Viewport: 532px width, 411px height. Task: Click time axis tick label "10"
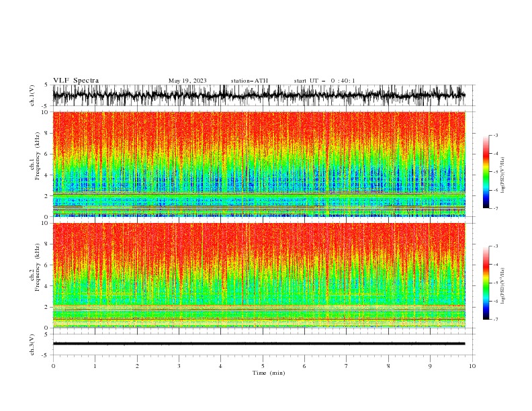click(472, 366)
